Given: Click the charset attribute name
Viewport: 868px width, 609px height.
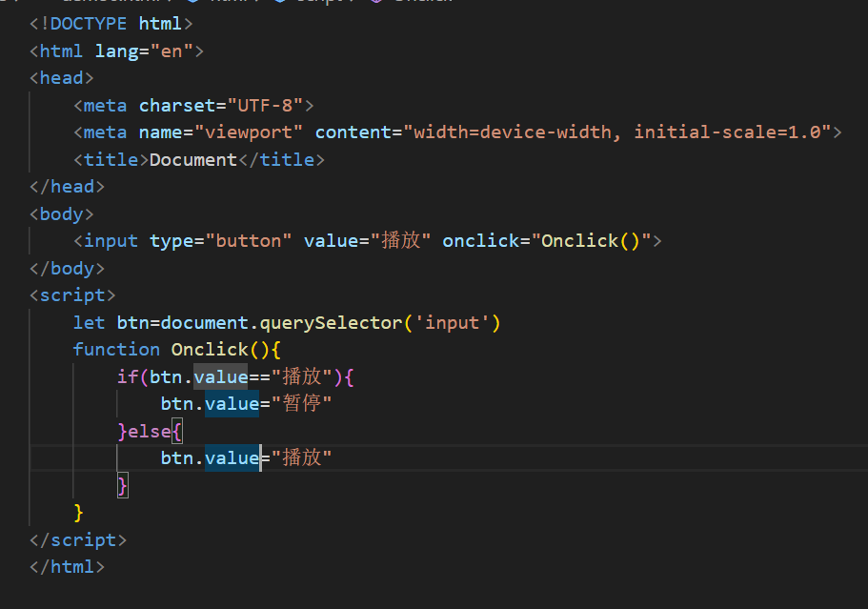Looking at the screenshot, I should click(177, 105).
